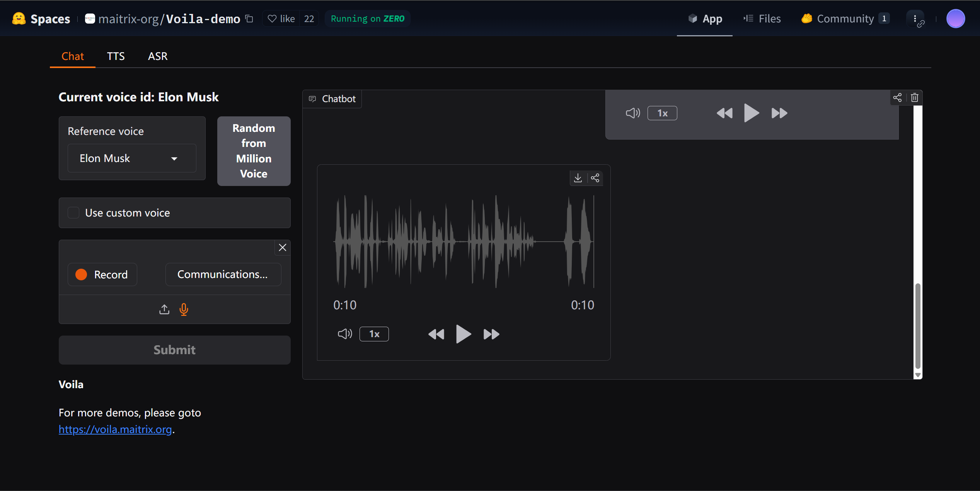Download the chatbot audio response
The width and height of the screenshot is (980, 491).
pos(578,178)
